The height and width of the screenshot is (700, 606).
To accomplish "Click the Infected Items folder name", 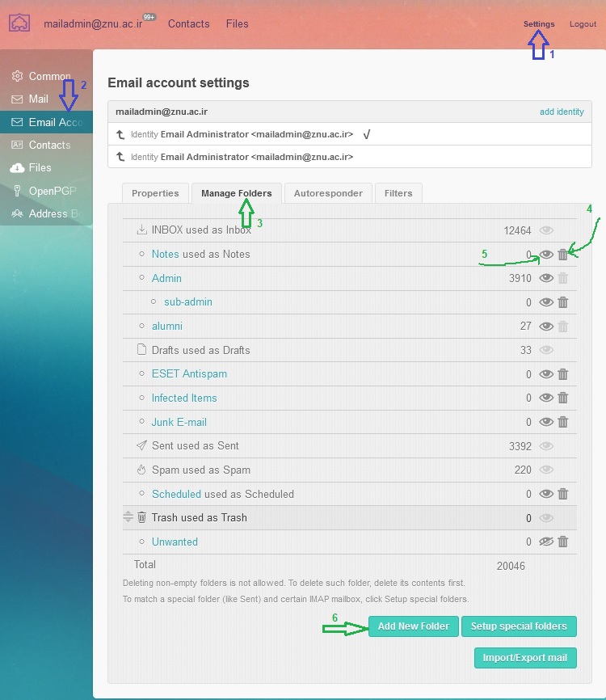I will click(x=184, y=398).
